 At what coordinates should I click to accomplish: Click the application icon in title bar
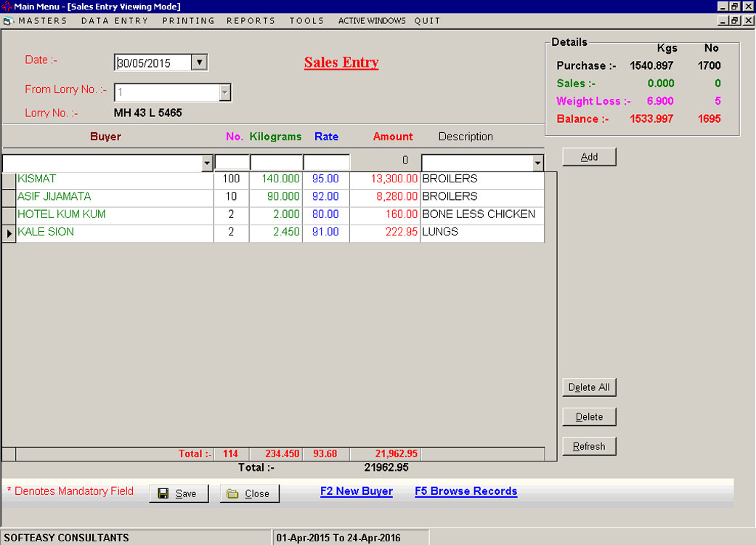pos(7,7)
